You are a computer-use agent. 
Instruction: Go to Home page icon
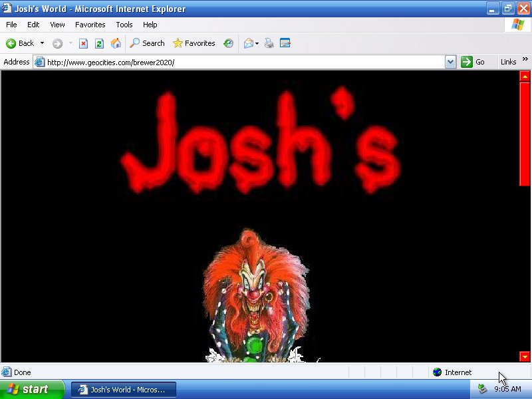[x=116, y=43]
